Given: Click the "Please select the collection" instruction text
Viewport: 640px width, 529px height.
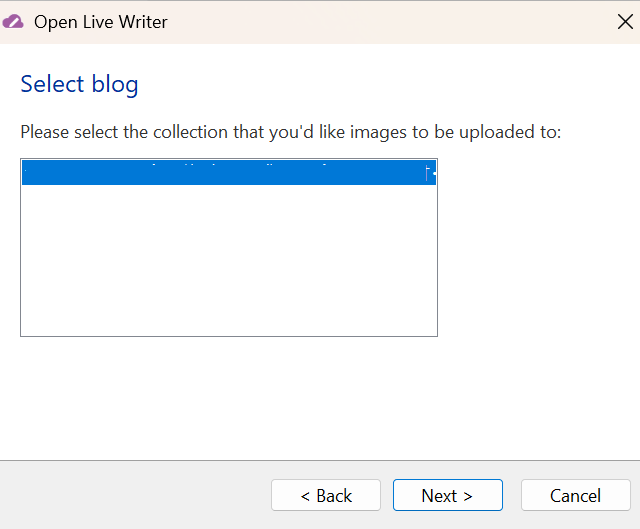Looking at the screenshot, I should coord(290,132).
